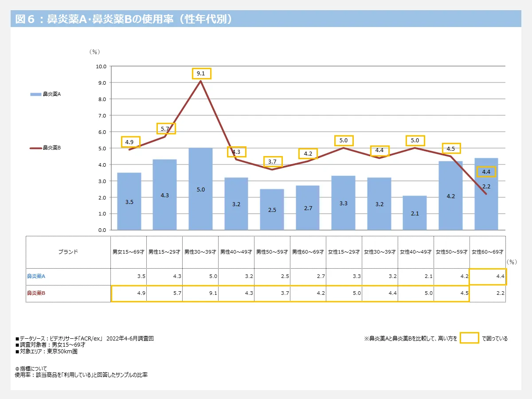Click the ◎指標について heading

31,368
